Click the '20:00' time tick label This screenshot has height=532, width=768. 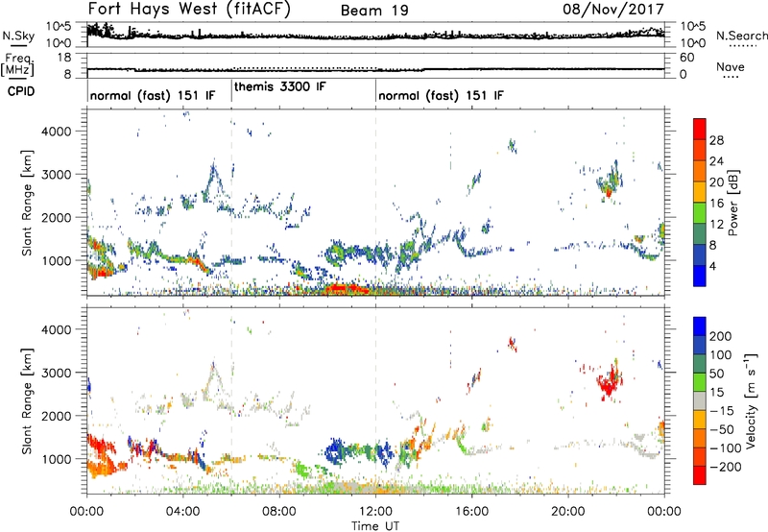coord(567,512)
